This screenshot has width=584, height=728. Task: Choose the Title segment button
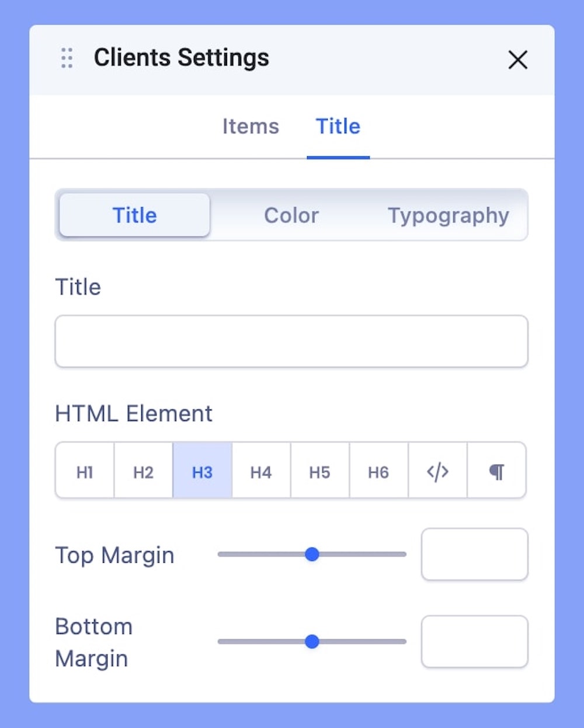135,215
